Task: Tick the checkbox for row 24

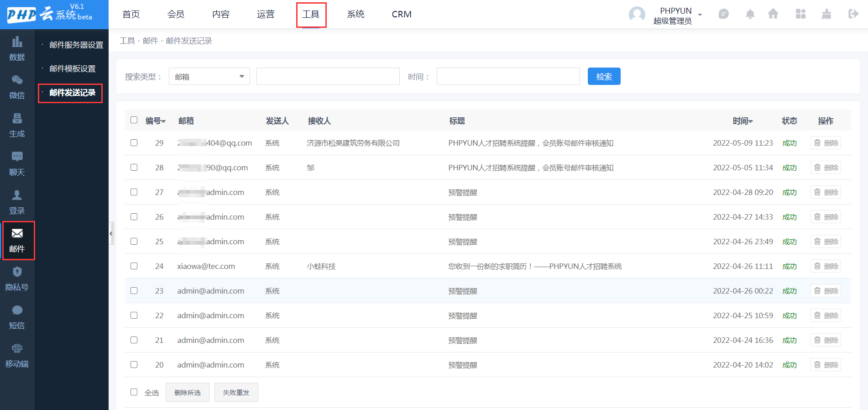Action: 134,266
